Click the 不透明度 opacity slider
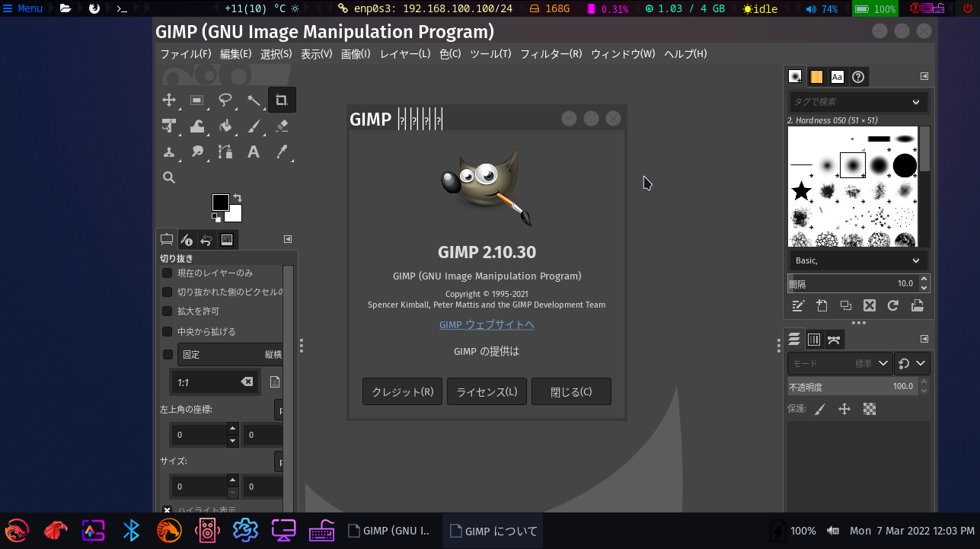The image size is (980, 549). click(x=852, y=386)
